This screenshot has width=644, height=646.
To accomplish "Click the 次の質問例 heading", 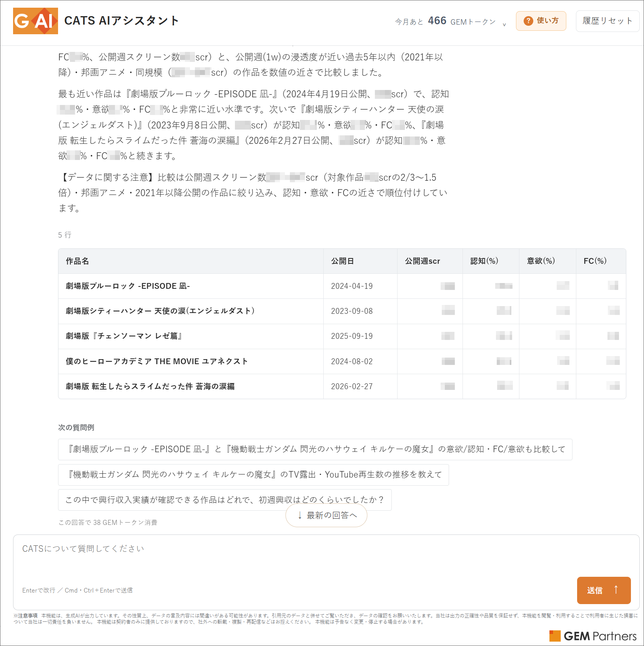I will [76, 428].
